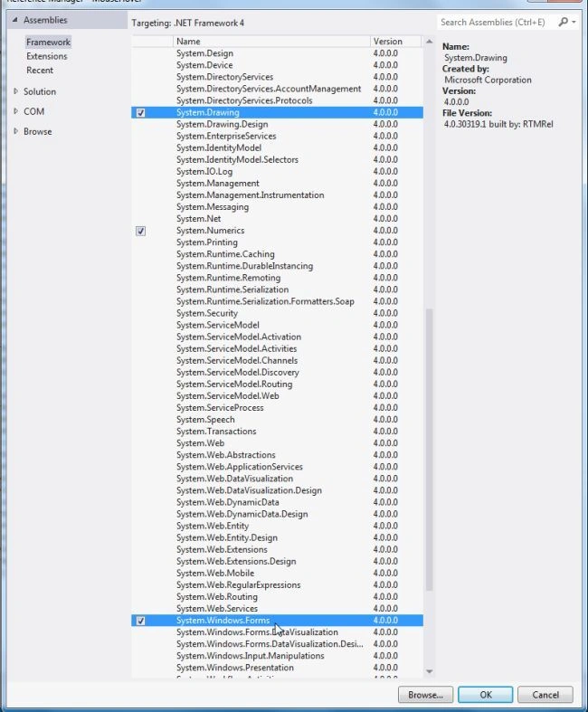Image resolution: width=588 pixels, height=712 pixels.
Task: Select System.Web.DataVisualization.Design row
Action: pyautogui.click(x=277, y=490)
